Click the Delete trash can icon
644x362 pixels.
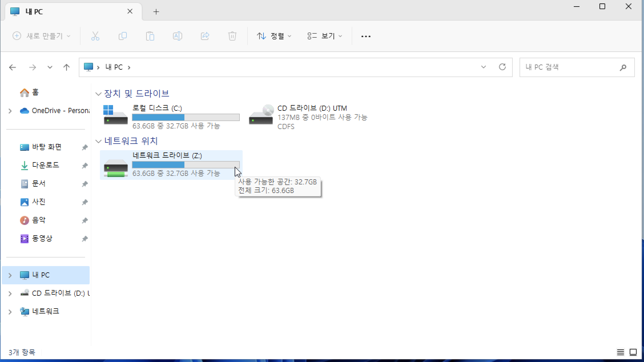(x=232, y=36)
